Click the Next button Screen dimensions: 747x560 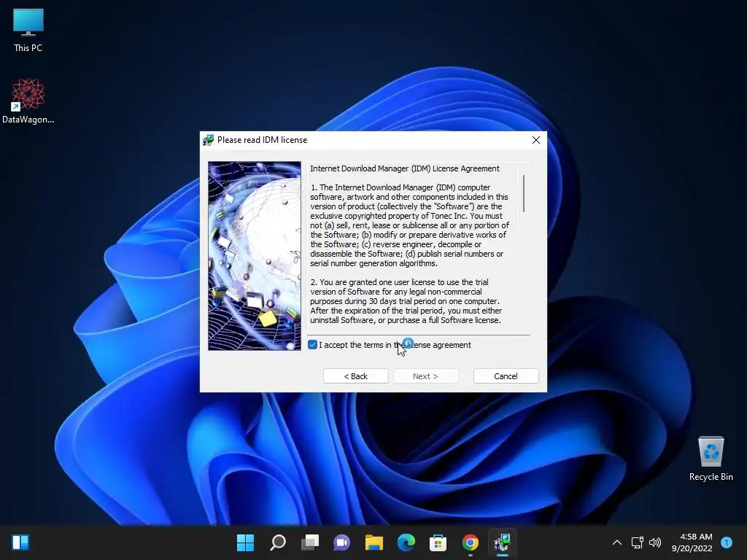point(425,376)
